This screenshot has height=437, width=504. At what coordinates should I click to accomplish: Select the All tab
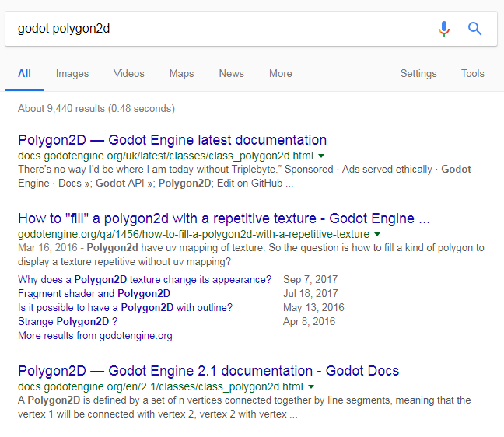click(x=24, y=74)
